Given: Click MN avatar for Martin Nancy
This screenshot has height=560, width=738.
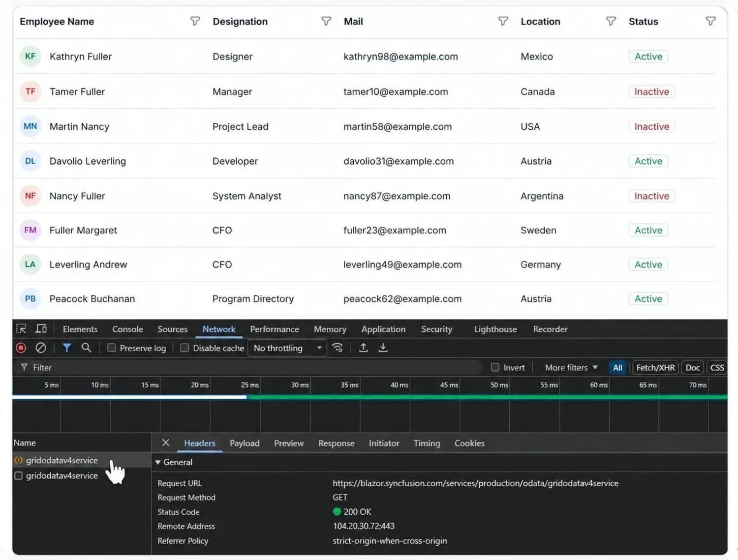Looking at the screenshot, I should tap(31, 126).
